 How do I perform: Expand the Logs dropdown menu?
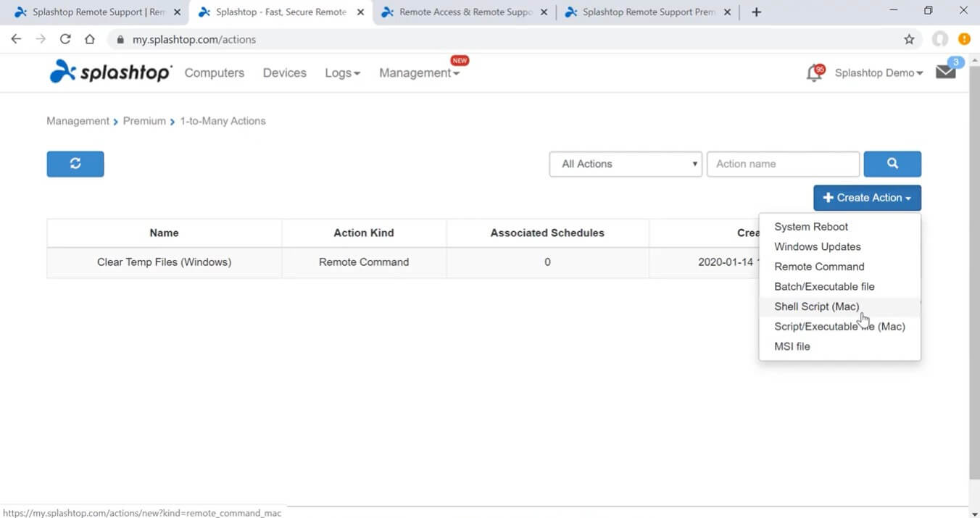click(x=342, y=72)
